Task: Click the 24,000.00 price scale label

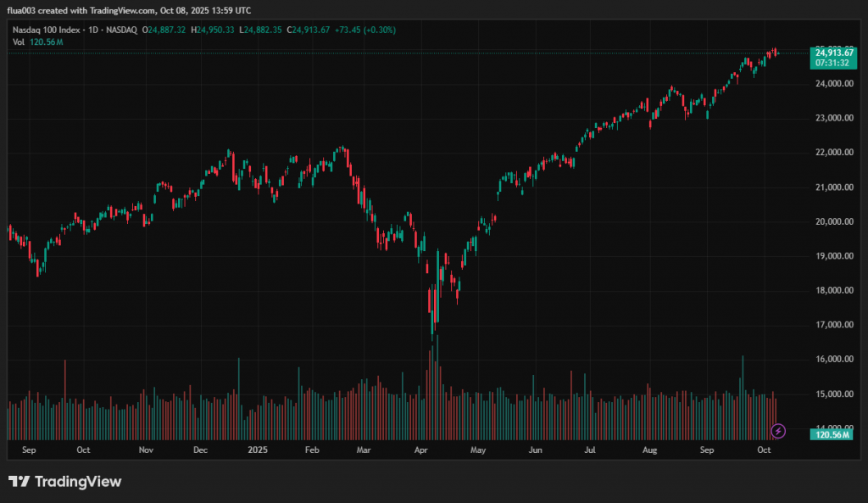Action: (x=834, y=84)
